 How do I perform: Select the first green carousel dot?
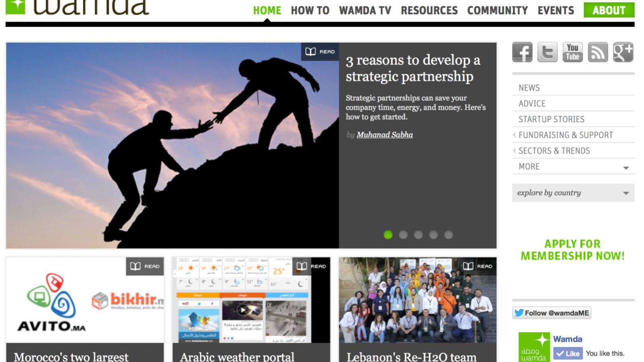coord(388,235)
